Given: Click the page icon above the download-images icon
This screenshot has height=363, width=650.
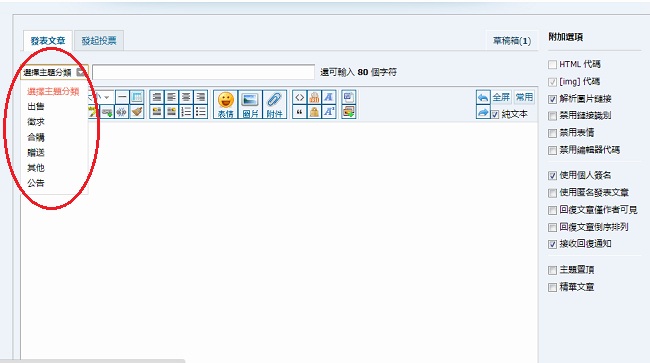Looking at the screenshot, I should coord(349,97).
